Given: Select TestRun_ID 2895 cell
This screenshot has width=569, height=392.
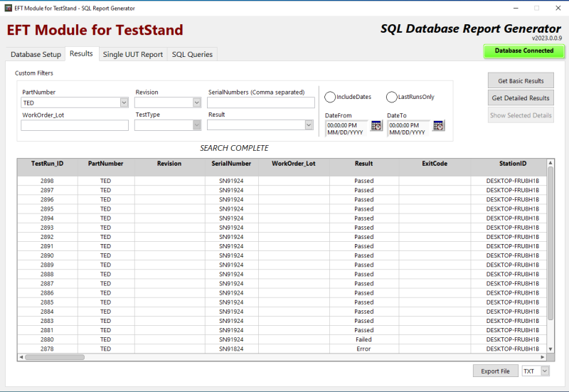Looking at the screenshot, I should click(47, 209).
